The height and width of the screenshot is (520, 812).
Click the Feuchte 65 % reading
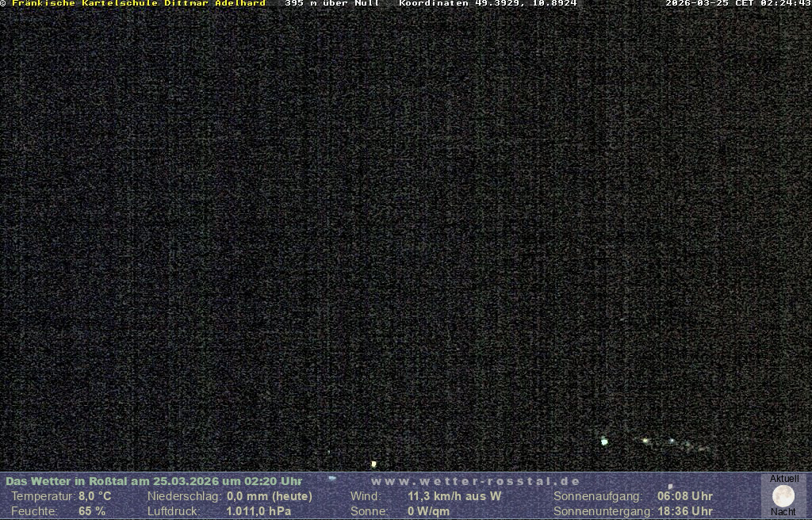(92, 511)
